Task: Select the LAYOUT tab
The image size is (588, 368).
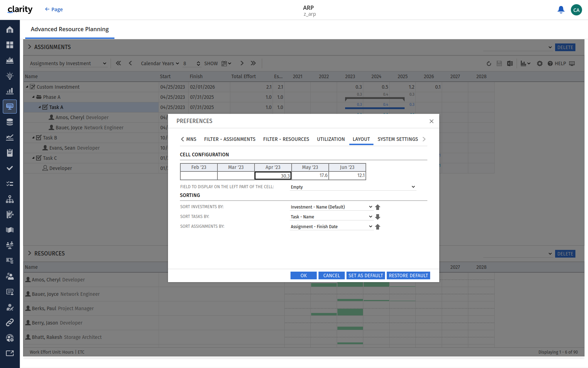Action: 361,139
